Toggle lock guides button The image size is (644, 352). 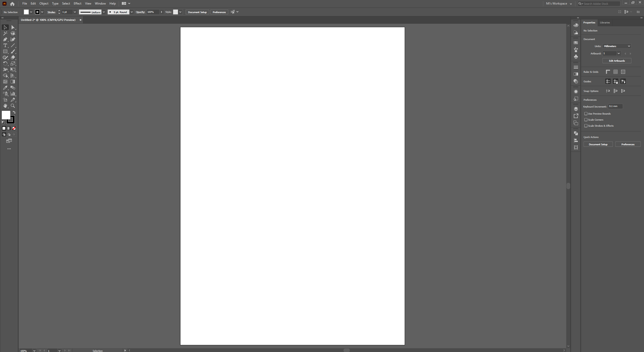coord(616,81)
